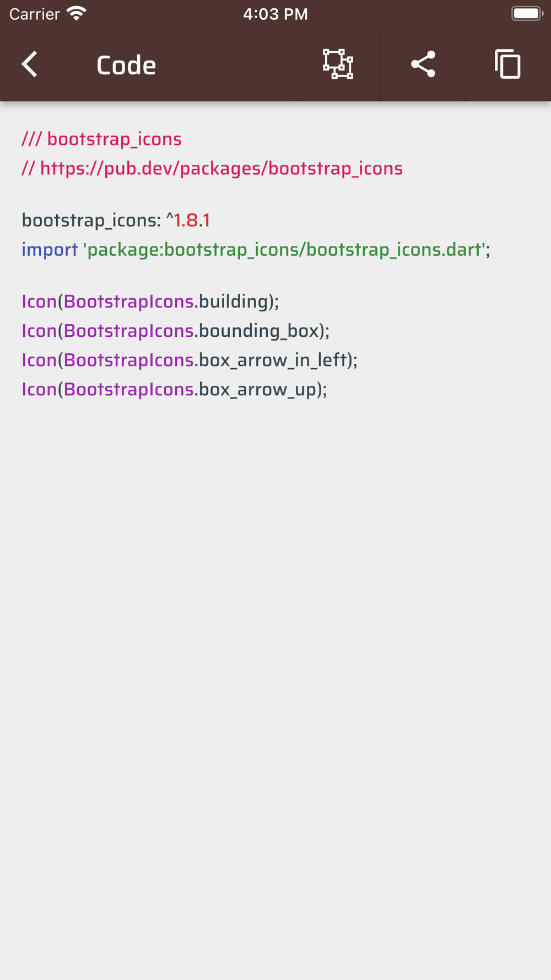551x980 pixels.
Task: Share the generated code
Action: click(423, 64)
